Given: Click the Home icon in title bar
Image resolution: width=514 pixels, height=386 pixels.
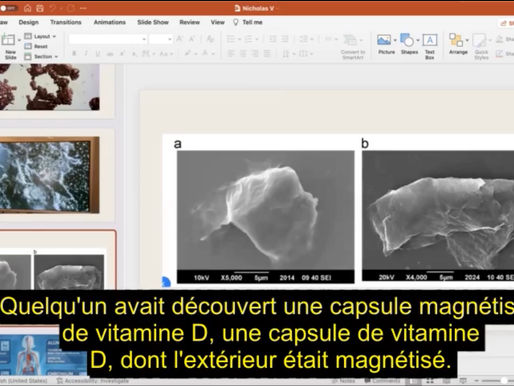Looking at the screenshot, I should pos(27,8).
